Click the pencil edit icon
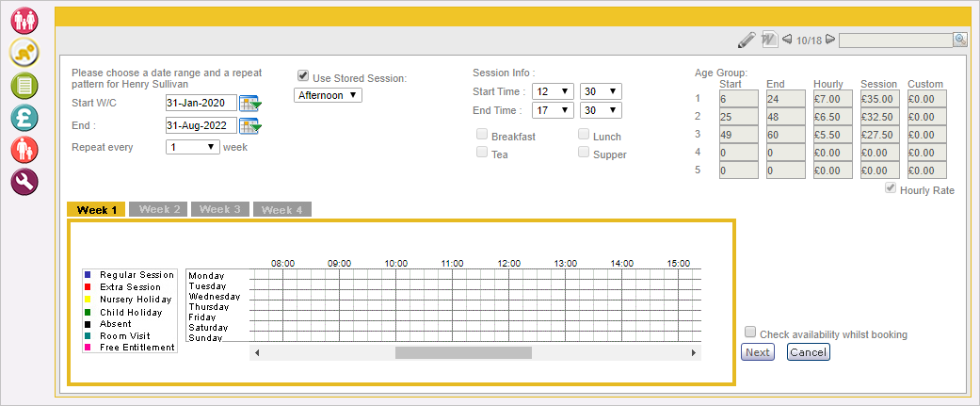 (747, 41)
